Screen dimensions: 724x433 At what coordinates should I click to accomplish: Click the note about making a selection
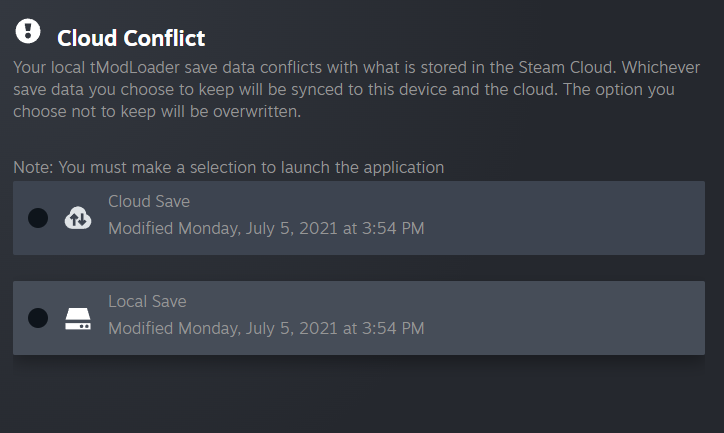tap(229, 167)
